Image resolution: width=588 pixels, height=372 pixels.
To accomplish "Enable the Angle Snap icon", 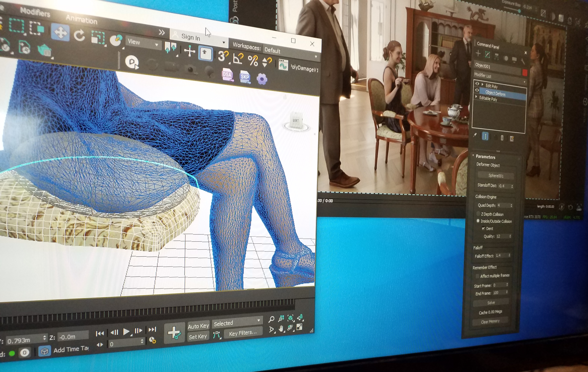I will [x=238, y=59].
